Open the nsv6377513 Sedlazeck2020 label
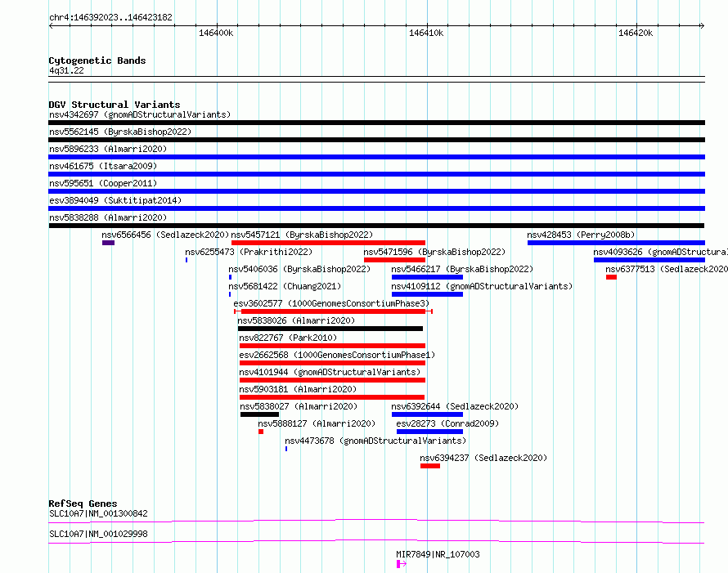Image resolution: width=728 pixels, height=573 pixels. click(x=667, y=269)
